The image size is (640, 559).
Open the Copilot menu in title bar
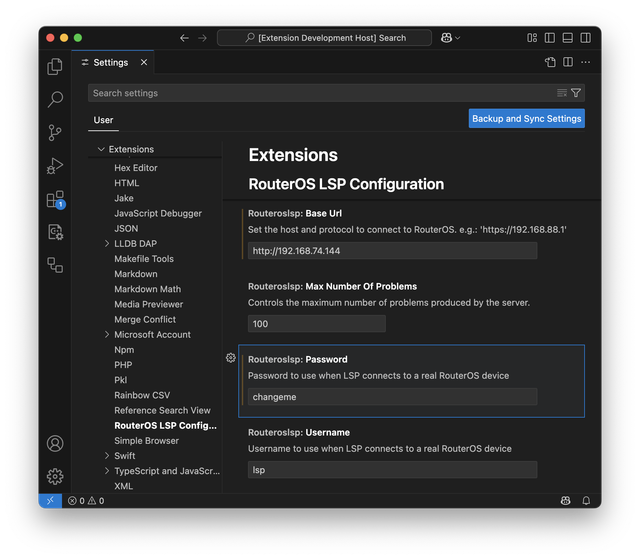click(447, 38)
